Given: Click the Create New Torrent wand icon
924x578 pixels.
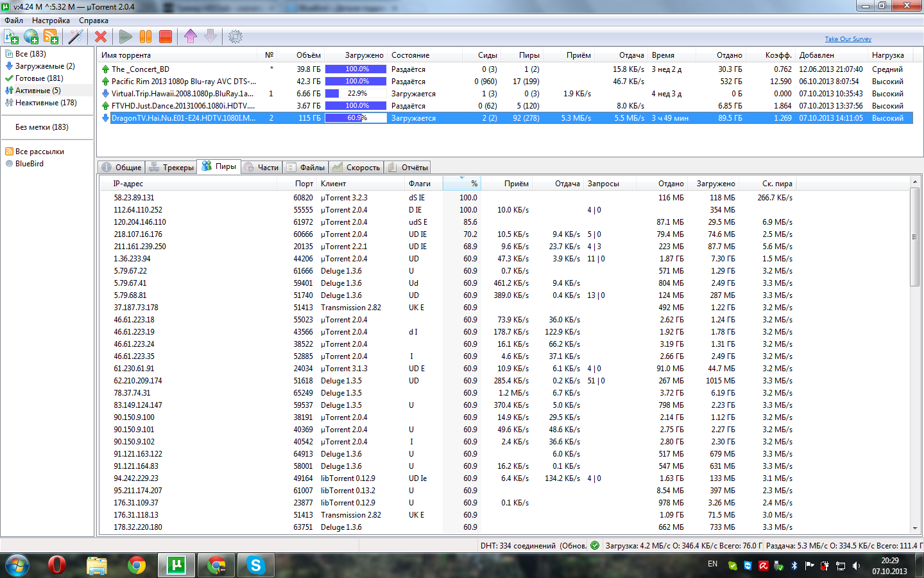Looking at the screenshot, I should 76,37.
